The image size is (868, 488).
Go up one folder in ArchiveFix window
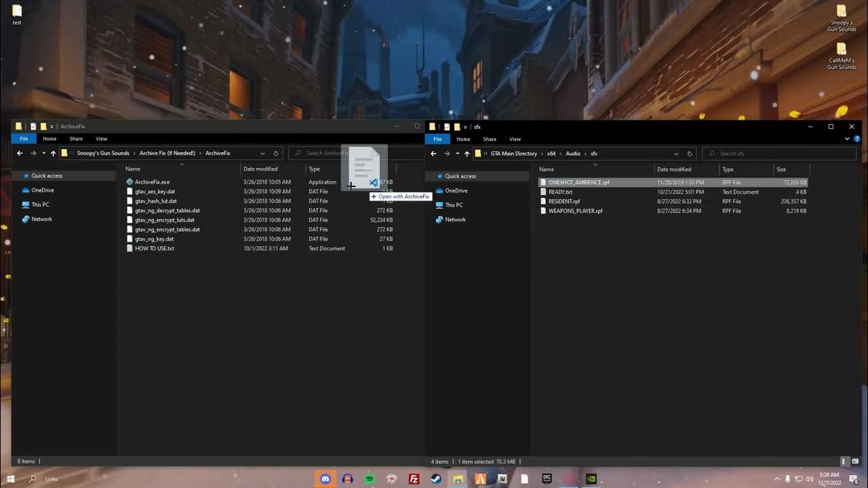coord(53,153)
